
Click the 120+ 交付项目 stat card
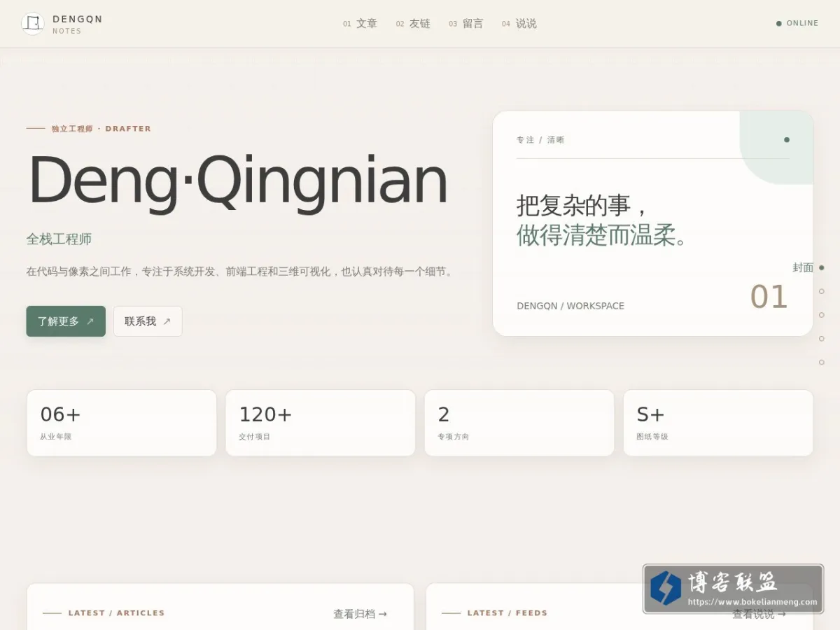[321, 423]
